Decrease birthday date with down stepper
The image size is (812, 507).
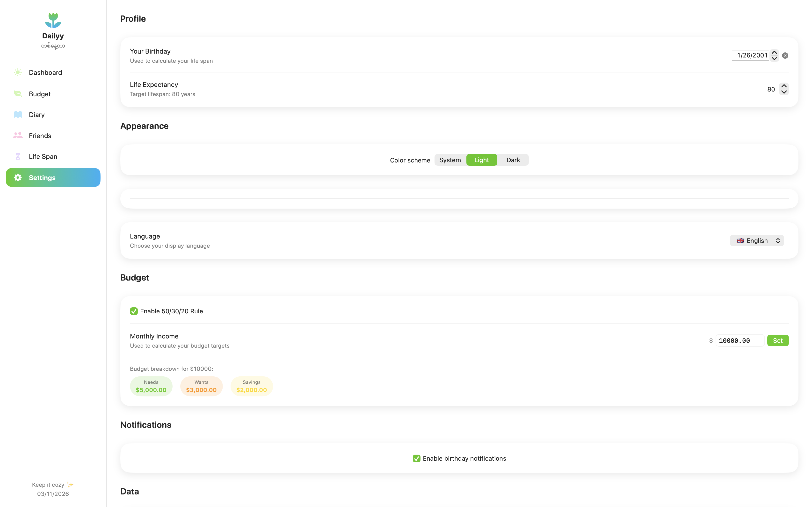point(774,58)
